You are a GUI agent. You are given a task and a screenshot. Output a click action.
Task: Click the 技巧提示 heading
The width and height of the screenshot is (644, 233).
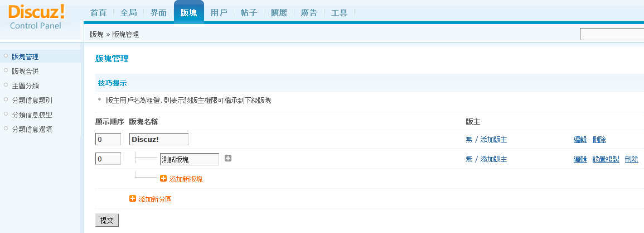tap(112, 83)
